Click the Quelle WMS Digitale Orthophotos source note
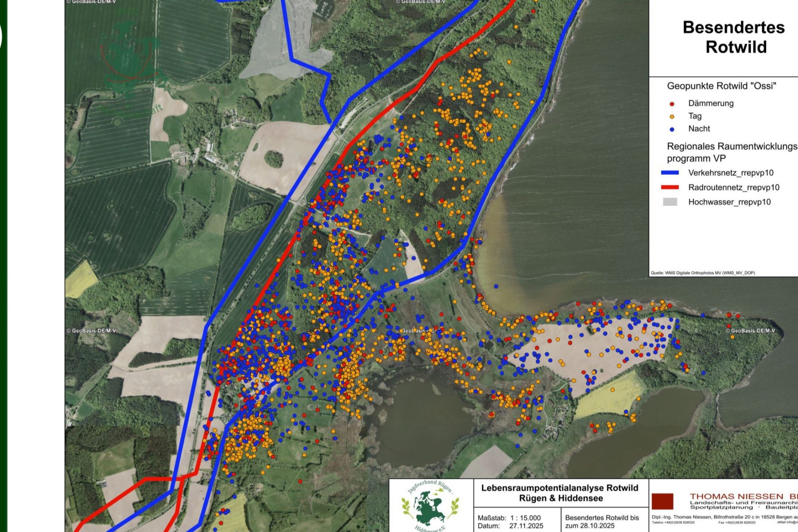The height and width of the screenshot is (532, 798). coord(702,273)
